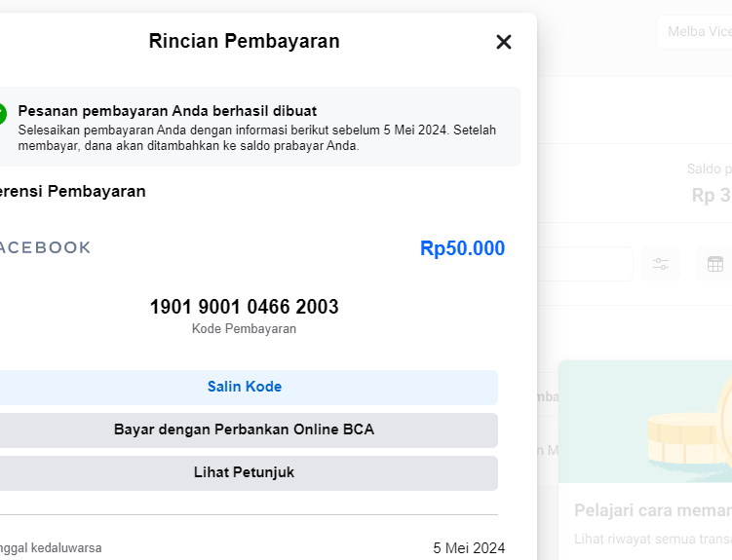The image size is (732, 560).
Task: Click the search field in background page
Action: pos(585,264)
